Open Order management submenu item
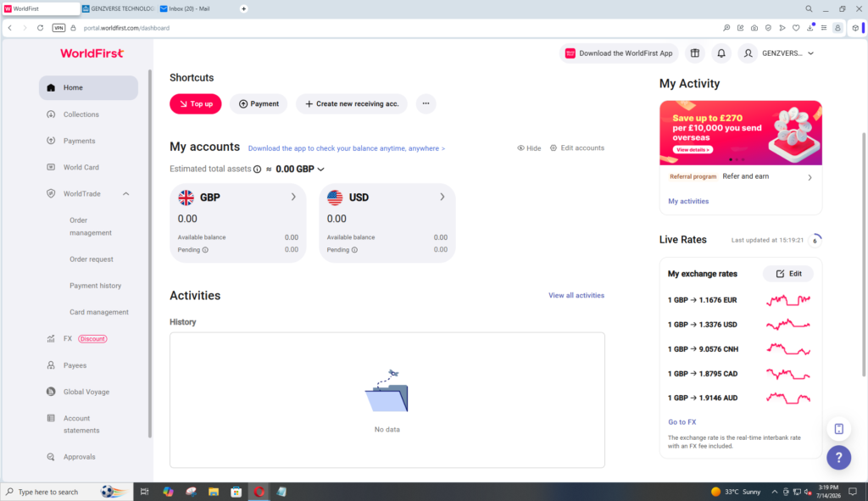Viewport: 868px width, 501px height. 91,226
